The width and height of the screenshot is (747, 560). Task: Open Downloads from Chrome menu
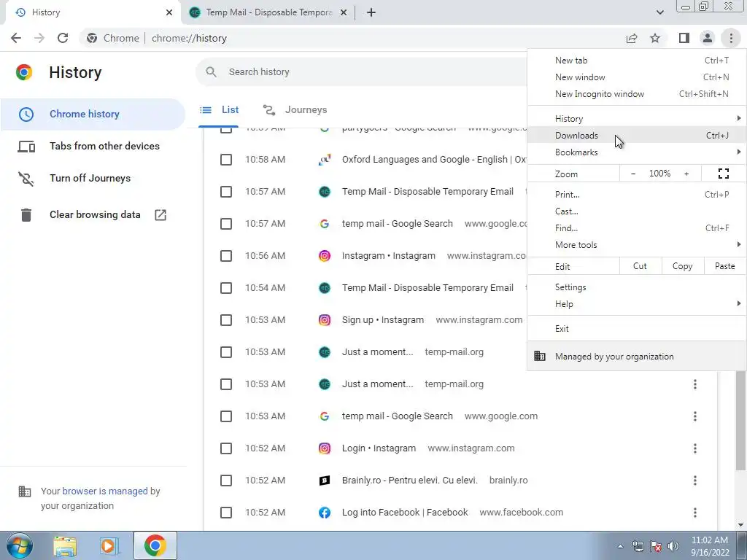(x=636, y=135)
